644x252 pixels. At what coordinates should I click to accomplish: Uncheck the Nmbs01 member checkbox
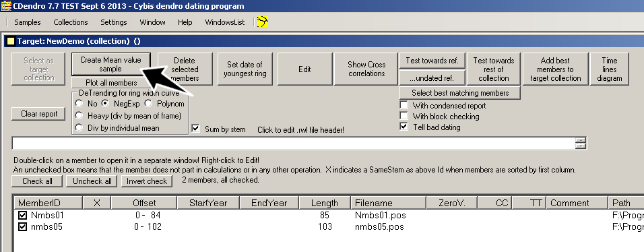pos(22,215)
